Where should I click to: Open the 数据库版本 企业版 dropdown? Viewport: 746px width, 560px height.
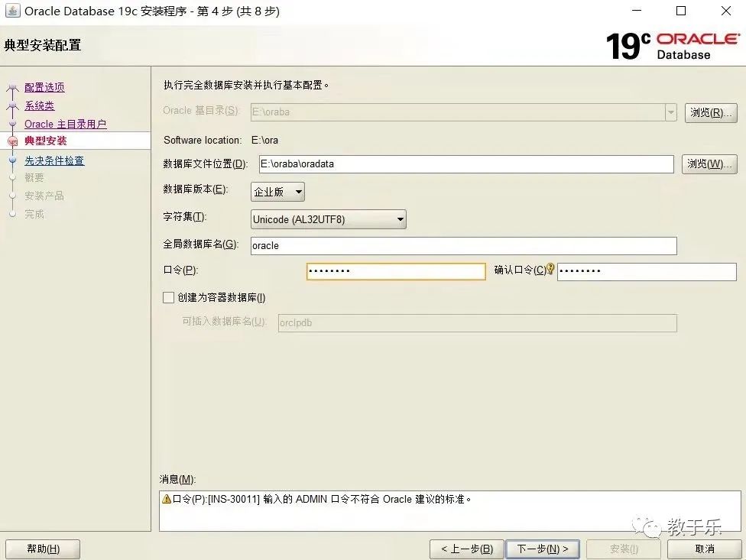(277, 192)
